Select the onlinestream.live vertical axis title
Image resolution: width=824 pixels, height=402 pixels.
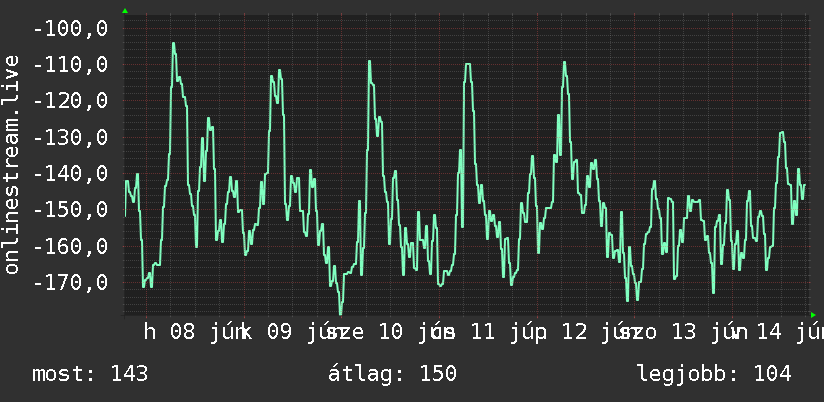click(11, 164)
